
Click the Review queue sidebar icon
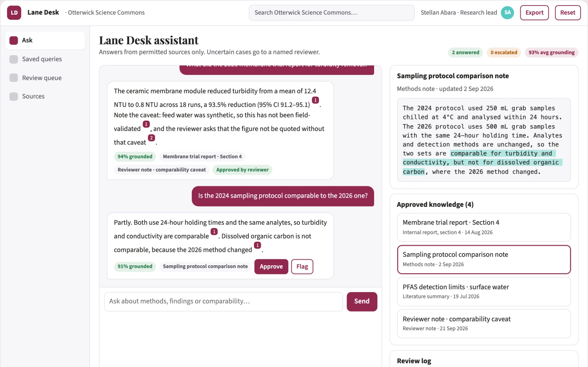14,78
